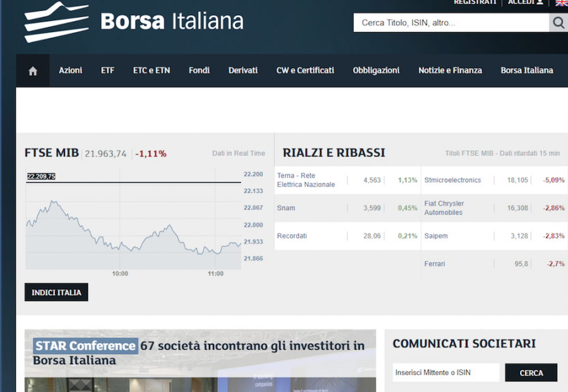Viewport: 568px width, 392px height.
Task: Click the Inserisci Mittente o ISIN field
Action: coord(446,372)
